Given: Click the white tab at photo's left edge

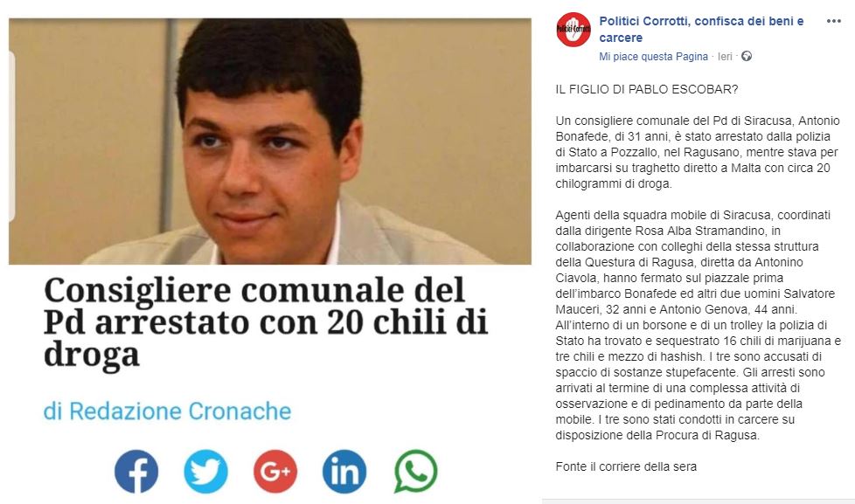Looking at the screenshot, I should (x=11, y=136).
